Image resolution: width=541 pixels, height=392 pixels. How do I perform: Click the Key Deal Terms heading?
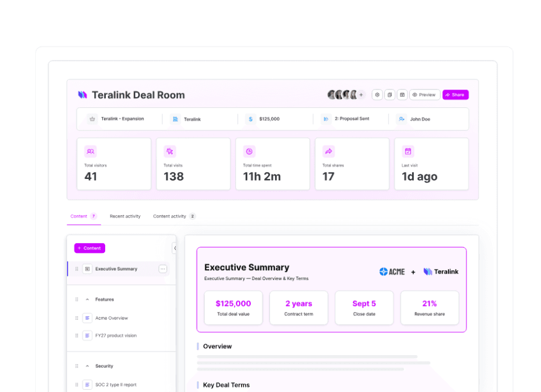tap(227, 385)
